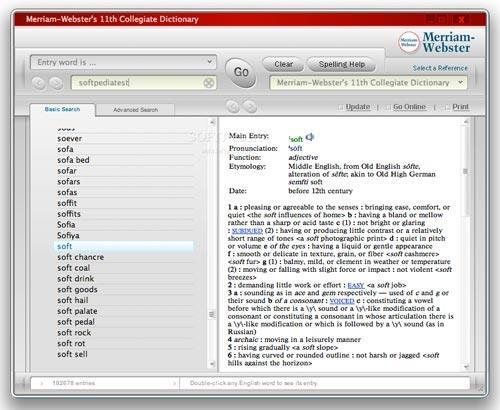Select 'Sofiya' in the word list
This screenshot has width=500, height=410.
point(123,236)
